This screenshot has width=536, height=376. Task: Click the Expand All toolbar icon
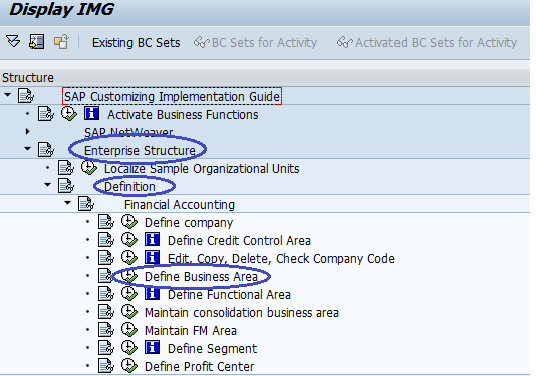pyautogui.click(x=13, y=42)
